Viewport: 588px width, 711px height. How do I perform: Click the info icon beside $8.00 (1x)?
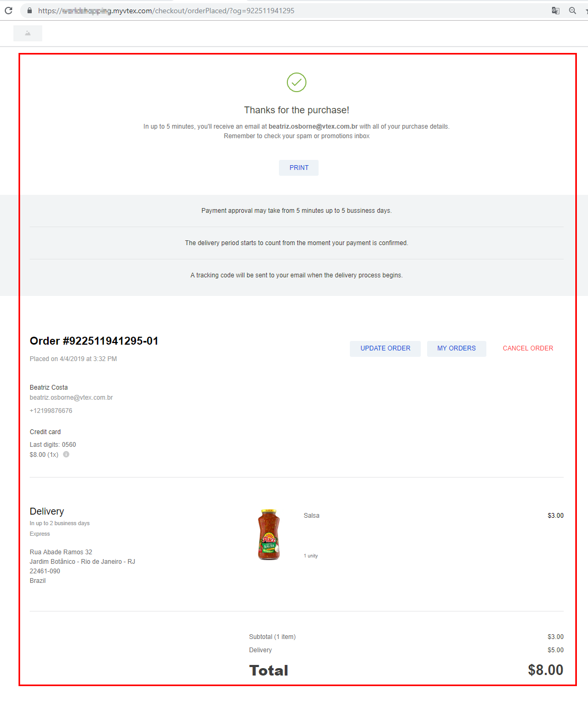(66, 454)
